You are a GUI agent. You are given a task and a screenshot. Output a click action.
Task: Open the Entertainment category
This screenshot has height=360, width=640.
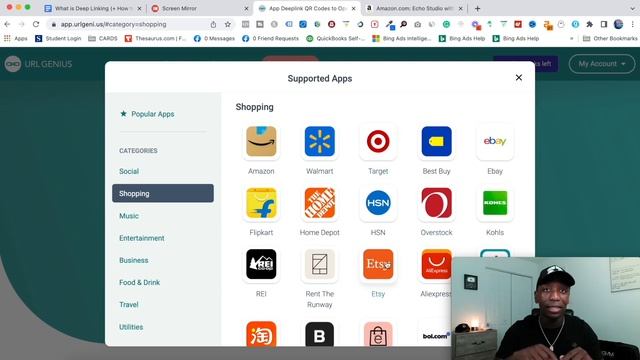pos(142,238)
